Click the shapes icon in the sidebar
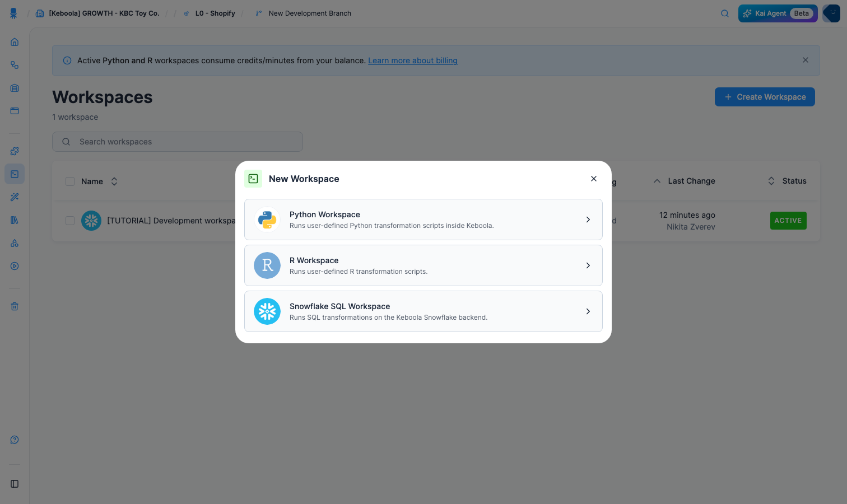This screenshot has width=847, height=504. pos(15,243)
